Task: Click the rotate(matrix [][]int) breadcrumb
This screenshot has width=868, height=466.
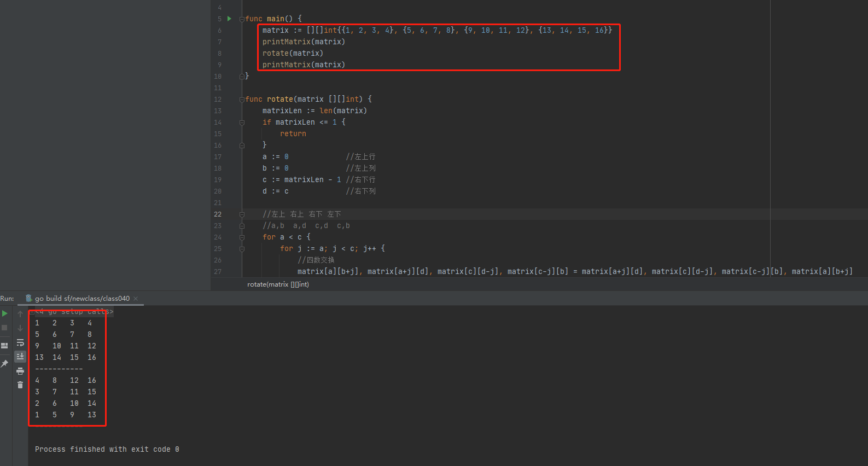Action: pyautogui.click(x=278, y=284)
